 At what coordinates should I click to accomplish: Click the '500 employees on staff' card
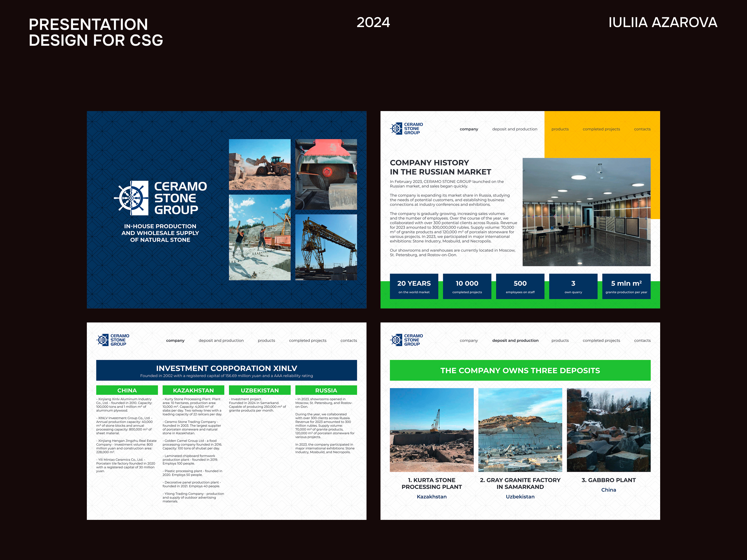520,286
